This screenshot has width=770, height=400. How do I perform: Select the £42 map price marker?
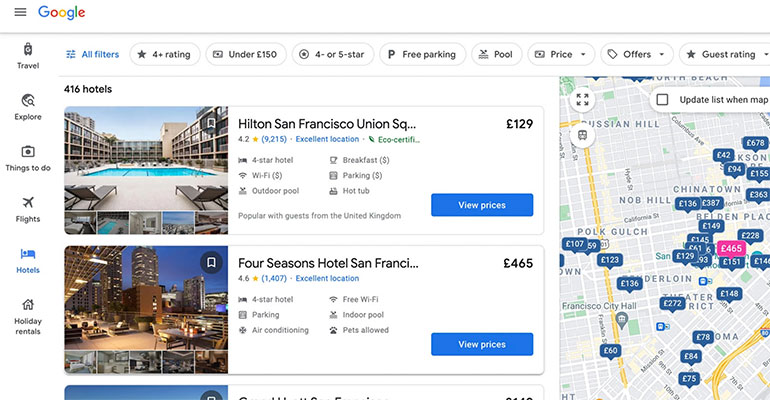pyautogui.click(x=723, y=156)
